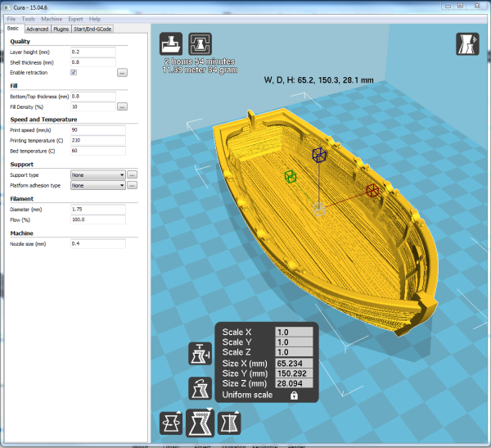Open the Machine menu
Screen dimensions: 491x448
pos(51,18)
